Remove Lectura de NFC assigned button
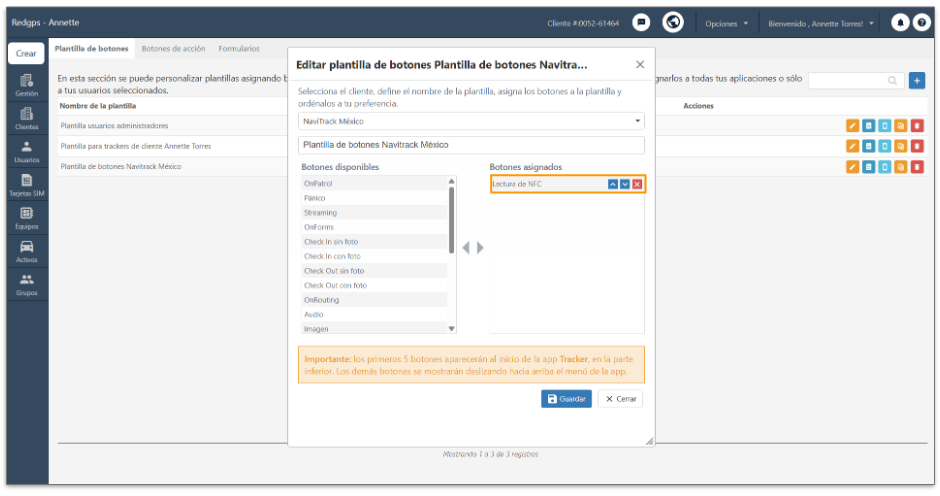Image resolution: width=940 pixels, height=496 pixels. point(637,184)
